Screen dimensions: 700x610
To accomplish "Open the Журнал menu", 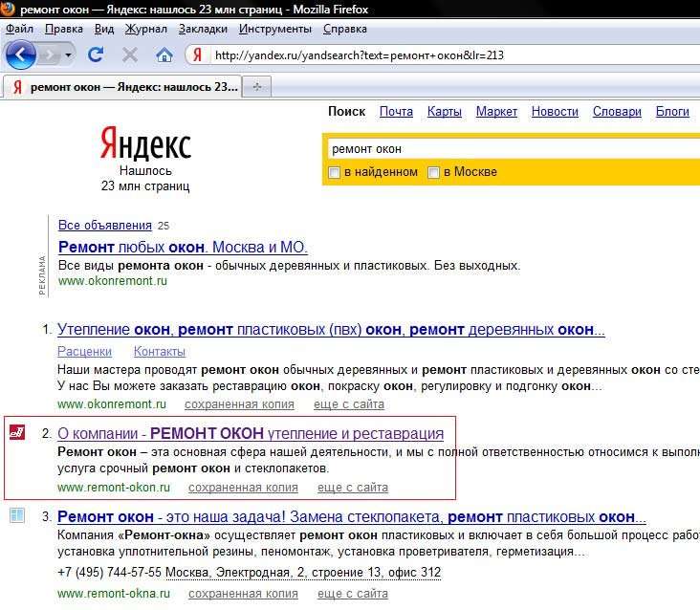I will click(146, 29).
